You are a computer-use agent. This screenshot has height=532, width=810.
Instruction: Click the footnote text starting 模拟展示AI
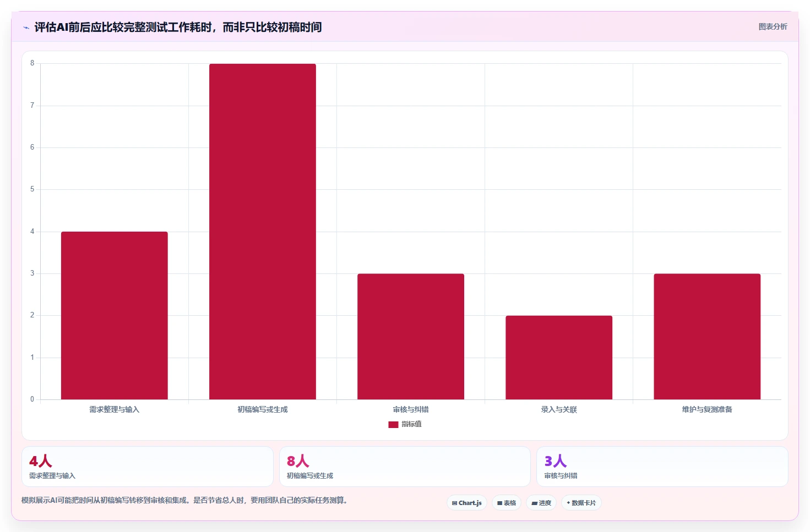tap(184, 500)
